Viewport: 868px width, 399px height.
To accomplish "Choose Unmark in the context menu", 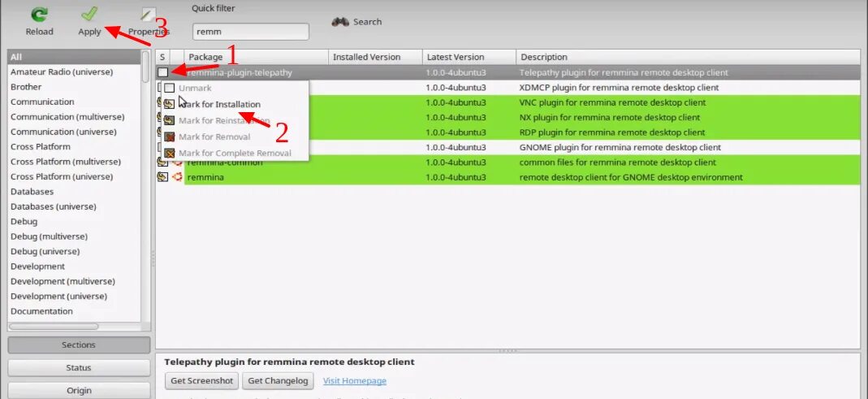I will pos(234,88).
